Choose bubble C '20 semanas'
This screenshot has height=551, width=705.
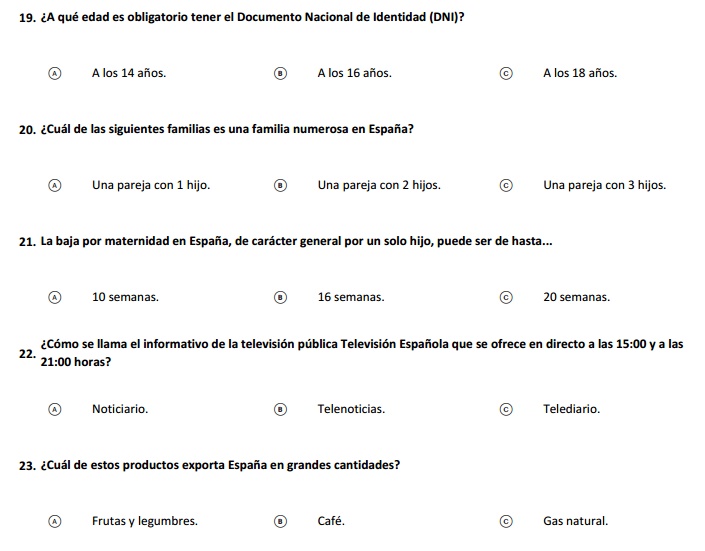[506, 297]
